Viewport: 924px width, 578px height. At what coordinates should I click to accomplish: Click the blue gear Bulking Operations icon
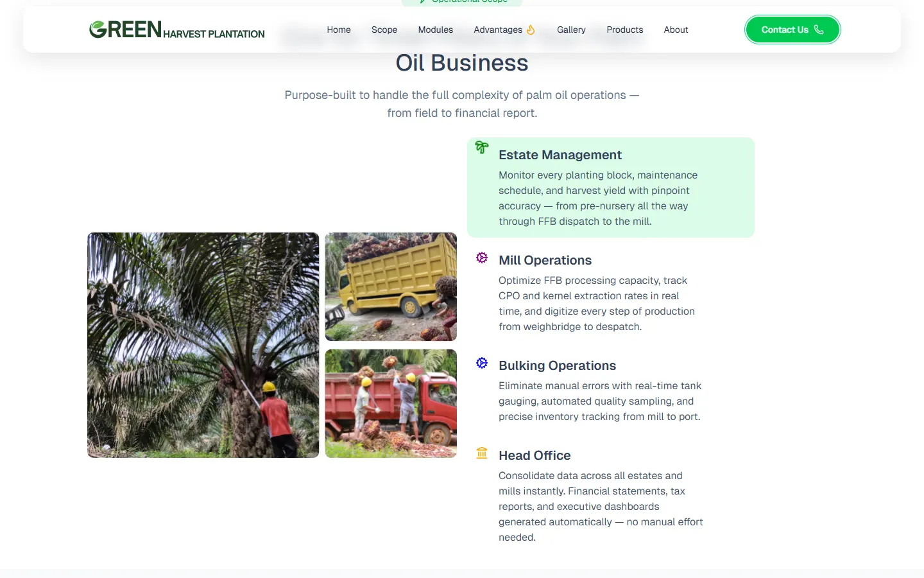(x=482, y=363)
